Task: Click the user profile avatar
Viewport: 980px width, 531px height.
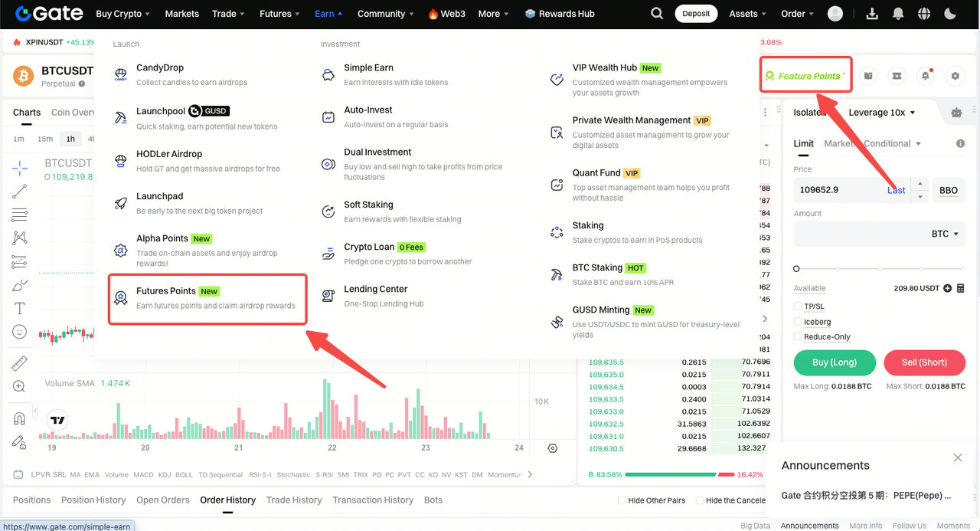Action: (835, 14)
